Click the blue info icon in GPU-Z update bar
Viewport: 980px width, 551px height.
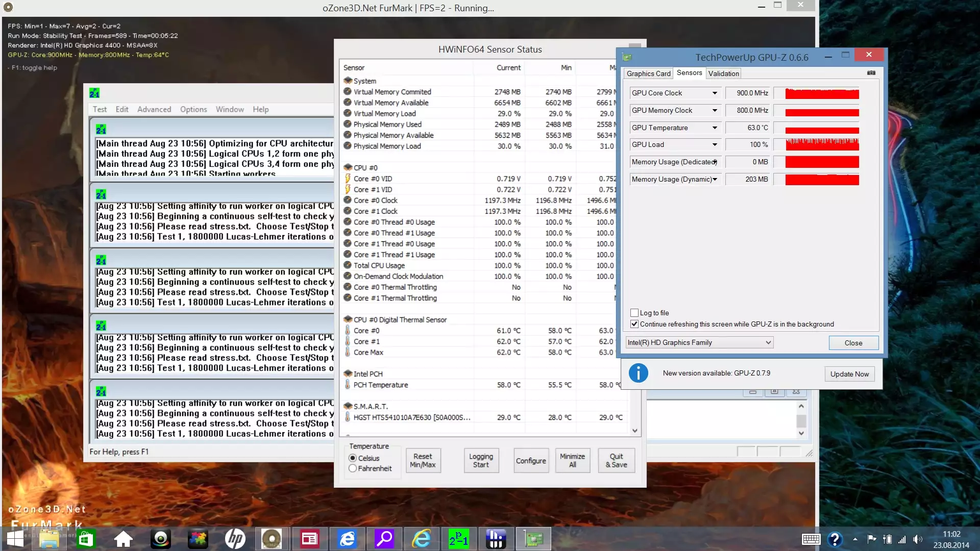pyautogui.click(x=638, y=373)
